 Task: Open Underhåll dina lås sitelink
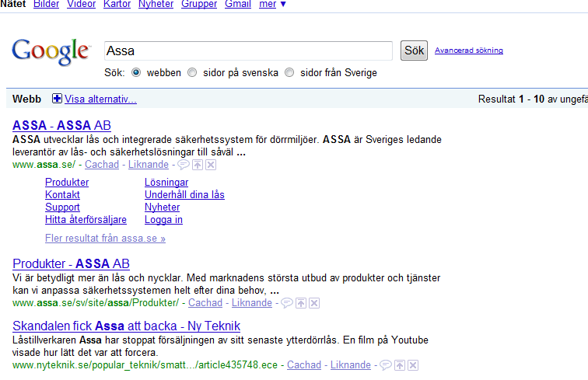184,194
